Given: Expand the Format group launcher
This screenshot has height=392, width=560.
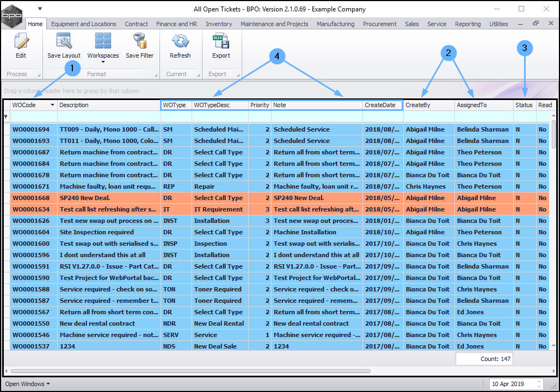Looking at the screenshot, I should point(156,75).
